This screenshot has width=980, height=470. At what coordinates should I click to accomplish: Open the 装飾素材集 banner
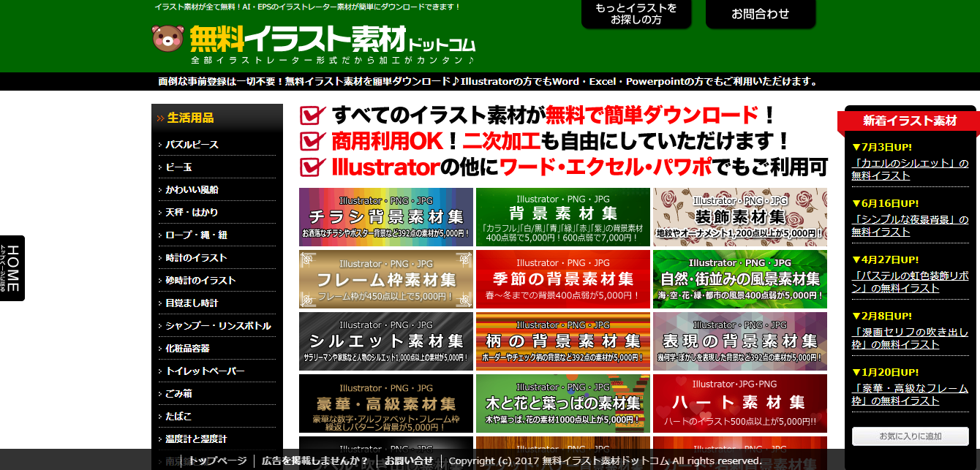click(x=739, y=216)
